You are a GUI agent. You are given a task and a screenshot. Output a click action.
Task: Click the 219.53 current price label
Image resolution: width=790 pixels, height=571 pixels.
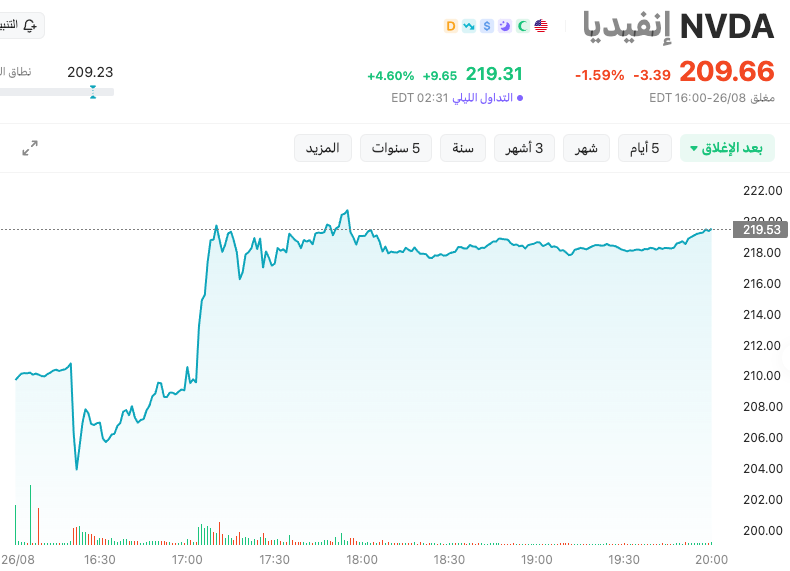pyautogui.click(x=761, y=230)
